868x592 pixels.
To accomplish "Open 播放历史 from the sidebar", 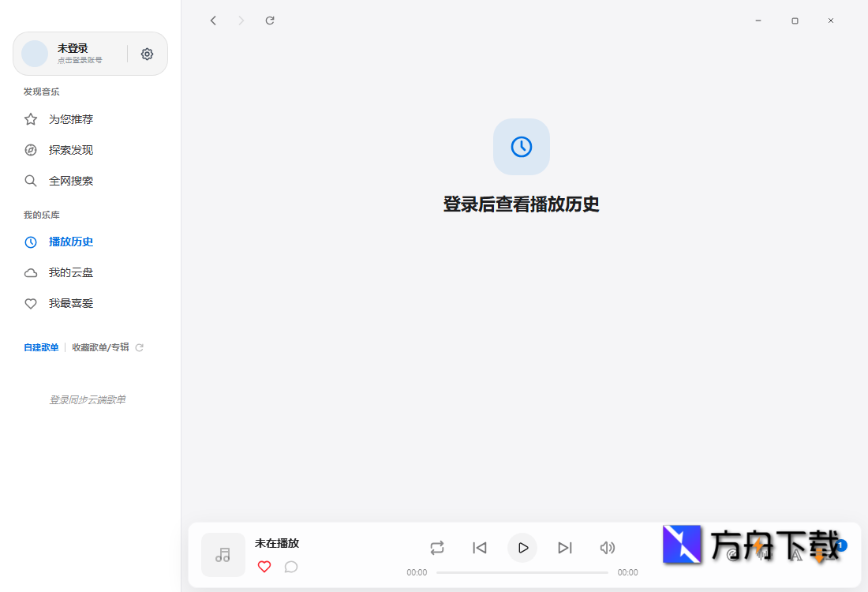I will tap(71, 242).
